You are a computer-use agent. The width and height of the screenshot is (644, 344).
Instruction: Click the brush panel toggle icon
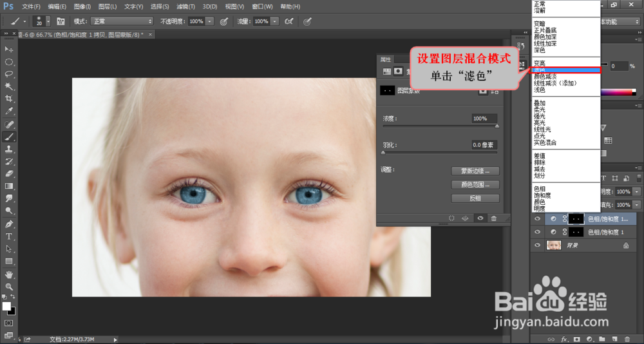click(x=61, y=21)
